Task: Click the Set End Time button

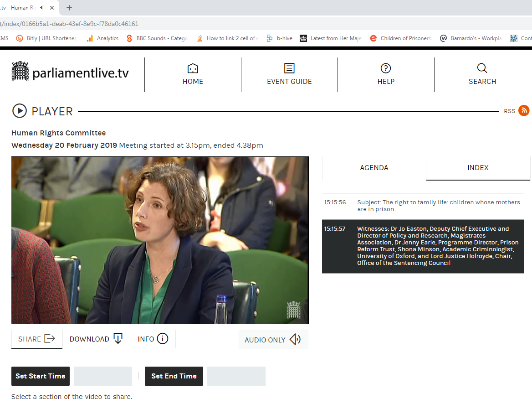Action: [x=174, y=376]
